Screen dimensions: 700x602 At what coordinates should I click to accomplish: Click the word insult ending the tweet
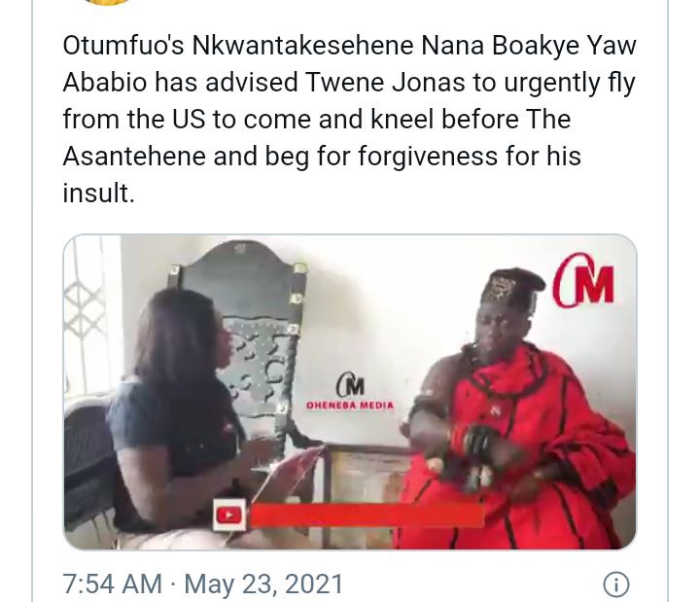(98, 193)
